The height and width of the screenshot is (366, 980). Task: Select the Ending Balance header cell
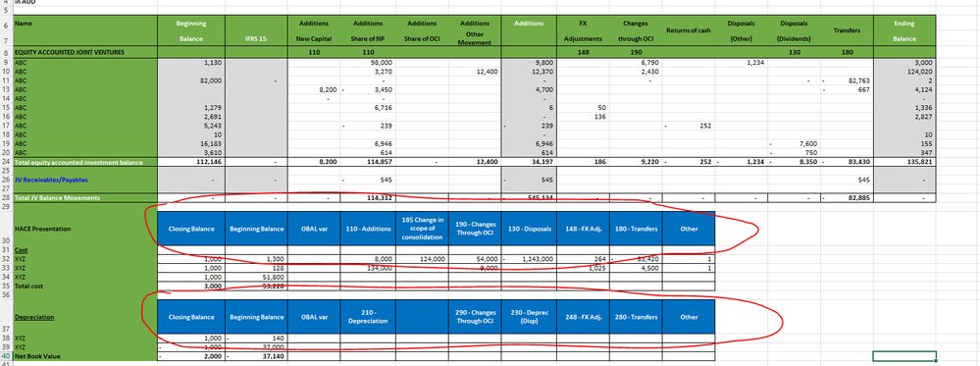904,30
